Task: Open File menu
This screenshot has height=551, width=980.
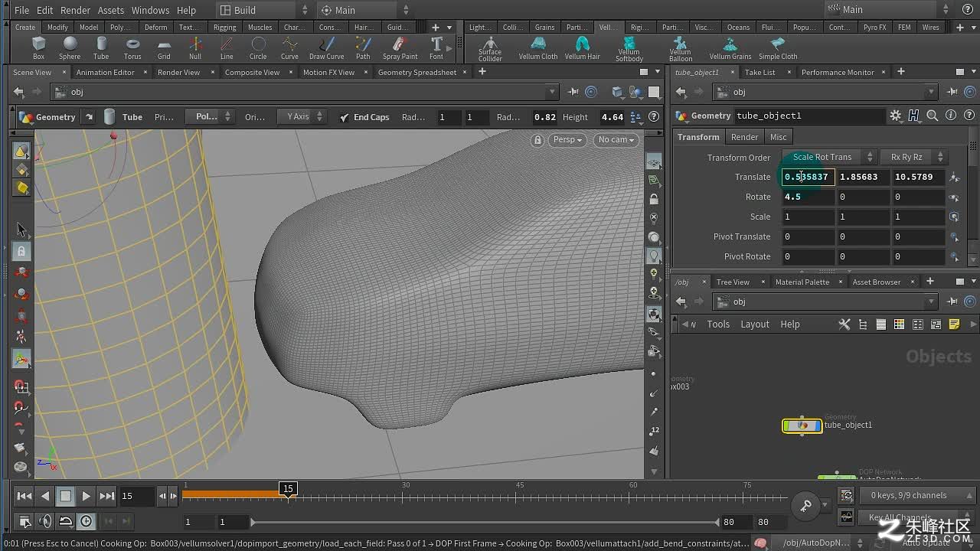Action: click(x=21, y=10)
